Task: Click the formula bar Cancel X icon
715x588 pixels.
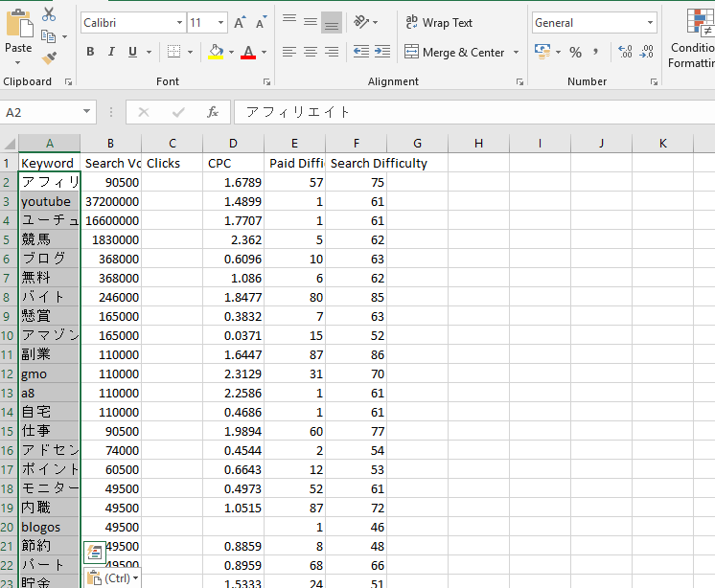Action: point(144,112)
